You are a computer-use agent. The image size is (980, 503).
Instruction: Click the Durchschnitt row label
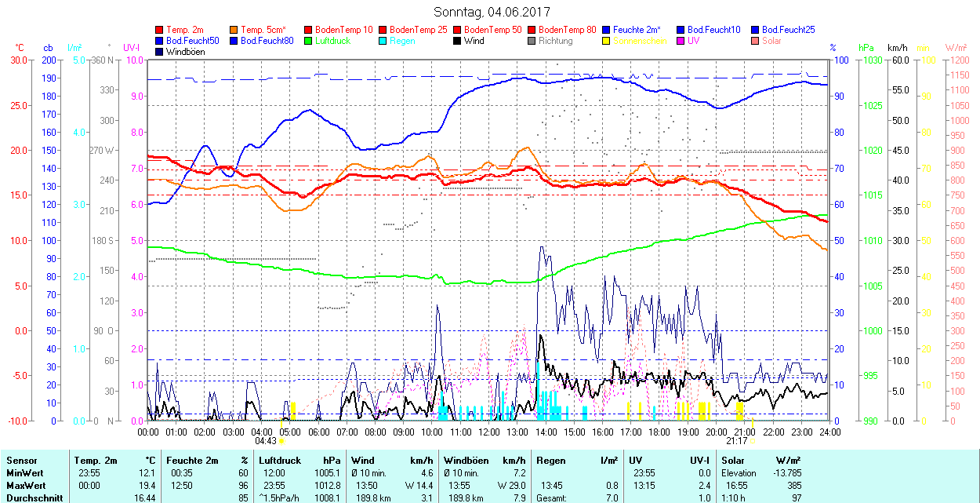tap(31, 497)
